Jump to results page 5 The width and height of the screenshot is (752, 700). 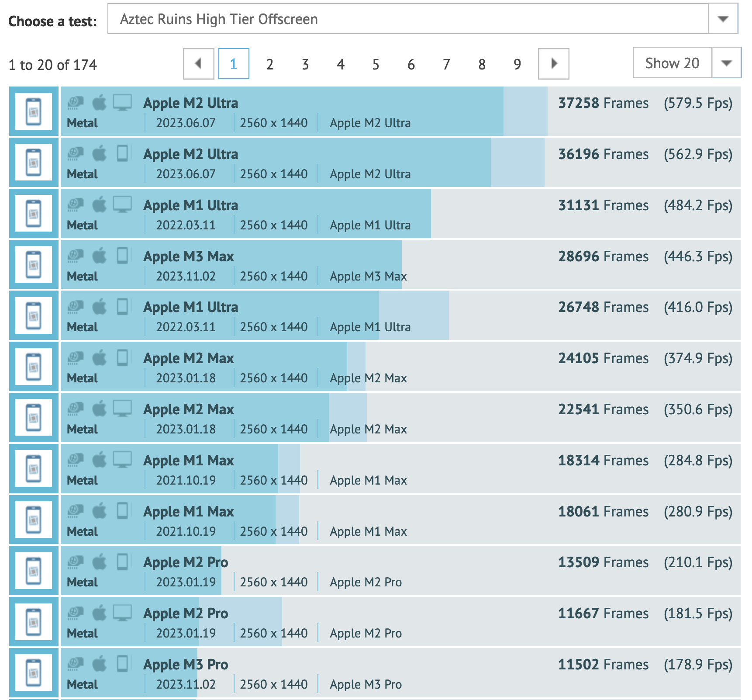[x=376, y=65]
